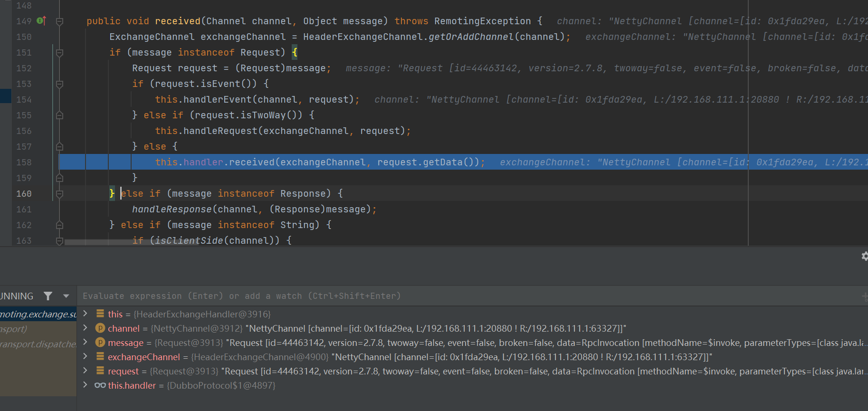Click the override method gutter icon at line 149
The width and height of the screenshot is (868, 411).
click(41, 20)
